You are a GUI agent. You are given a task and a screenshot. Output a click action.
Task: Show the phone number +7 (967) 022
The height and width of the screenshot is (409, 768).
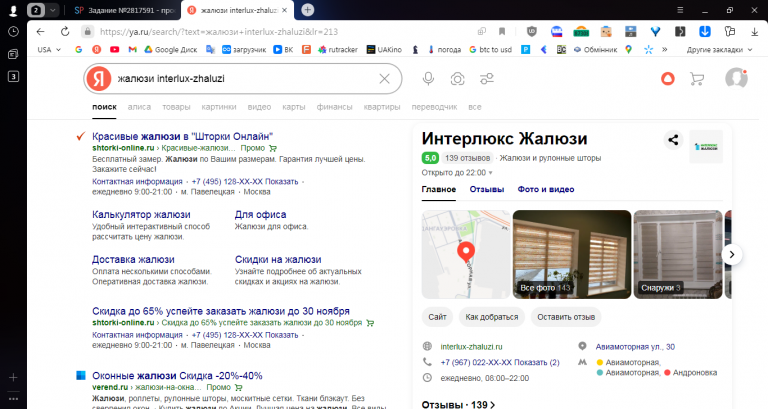500,362
